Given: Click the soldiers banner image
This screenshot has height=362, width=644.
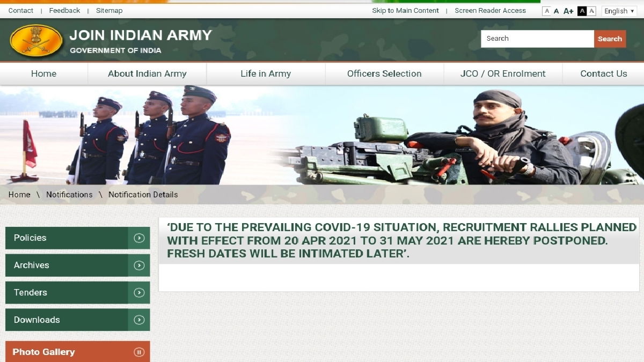Looking at the screenshot, I should point(322,135).
